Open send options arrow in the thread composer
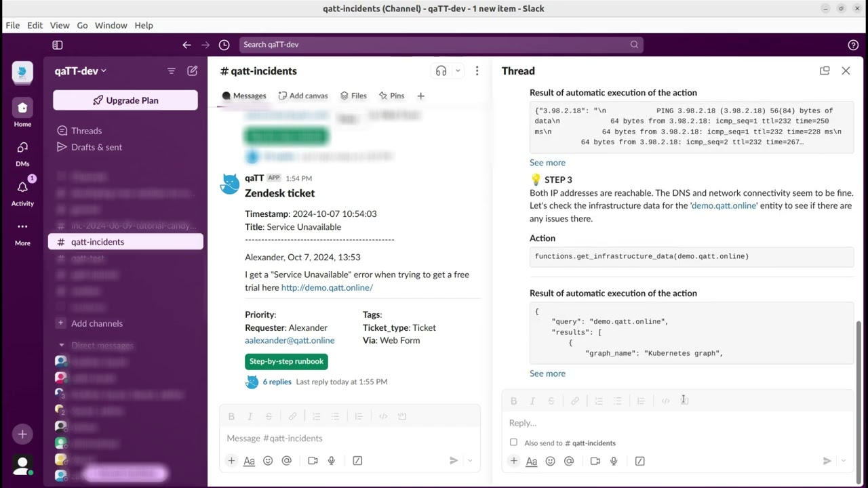The height and width of the screenshot is (488, 868). [x=843, y=461]
